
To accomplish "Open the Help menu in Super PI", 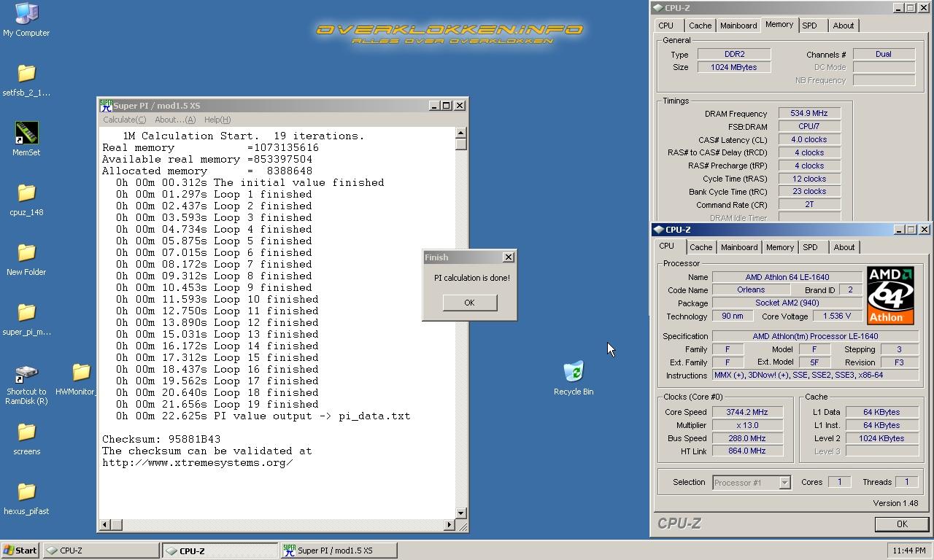I will [x=217, y=120].
